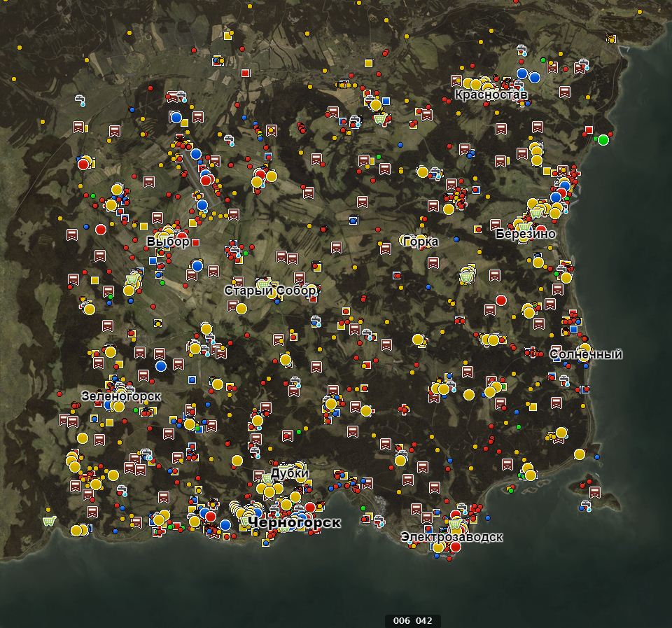Viewport: 672px width, 628px height.
Task: Click the Солнечный town label
Action: [586, 354]
